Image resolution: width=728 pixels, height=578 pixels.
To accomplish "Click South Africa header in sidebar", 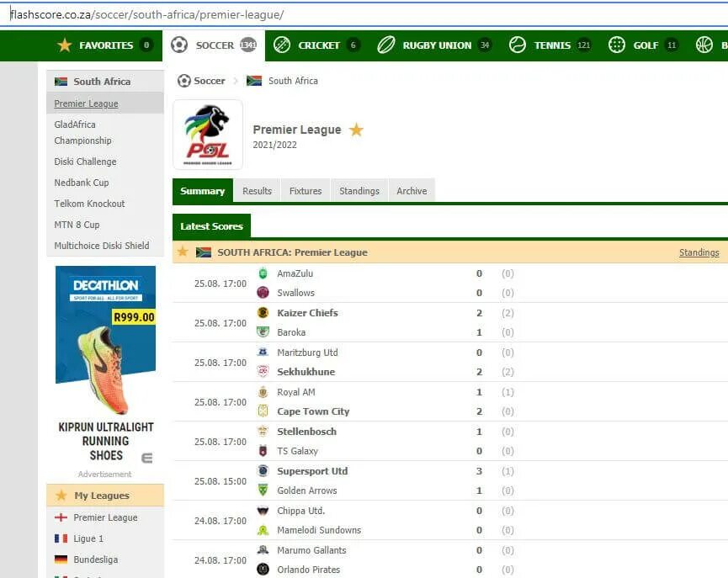I will tap(105, 82).
